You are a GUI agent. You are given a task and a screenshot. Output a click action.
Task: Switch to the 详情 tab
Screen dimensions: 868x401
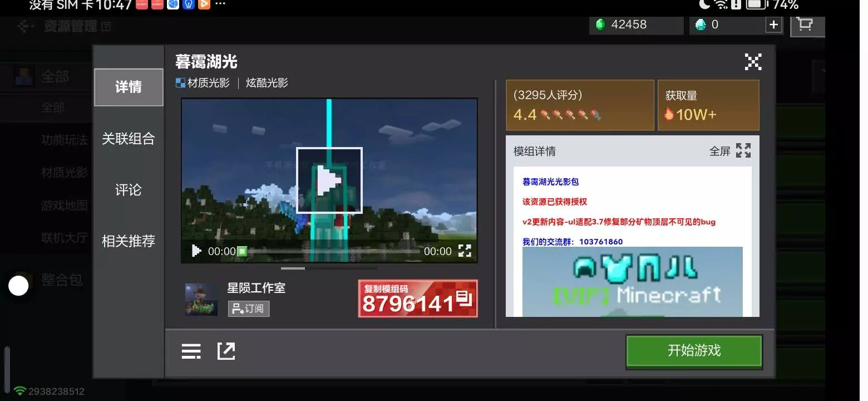[129, 87]
